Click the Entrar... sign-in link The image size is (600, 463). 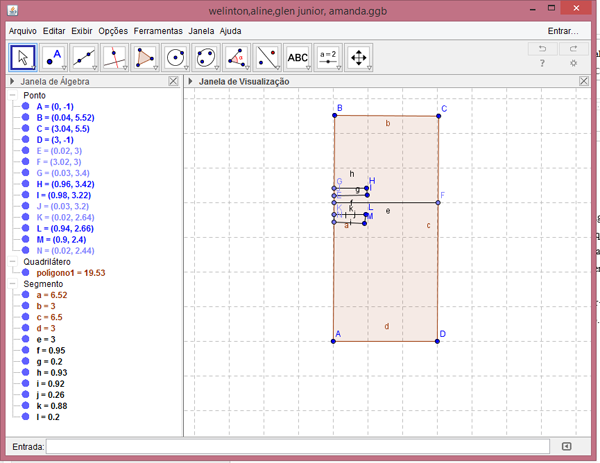point(563,31)
